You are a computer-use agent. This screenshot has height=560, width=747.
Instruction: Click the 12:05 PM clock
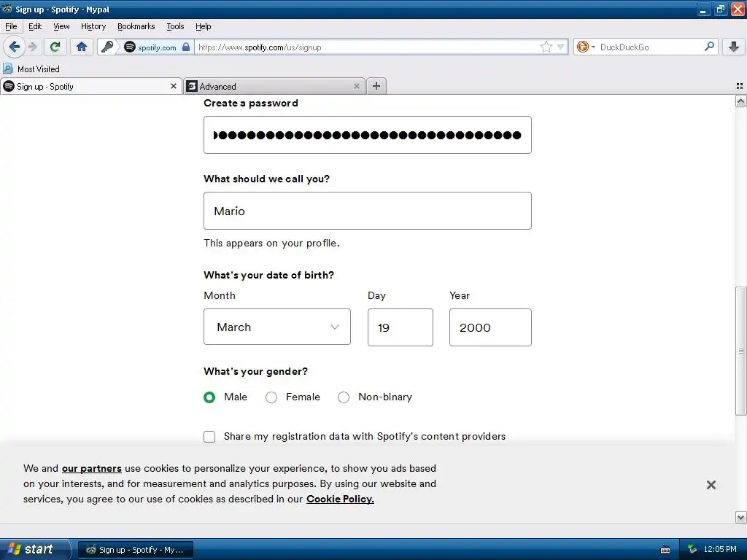click(720, 549)
